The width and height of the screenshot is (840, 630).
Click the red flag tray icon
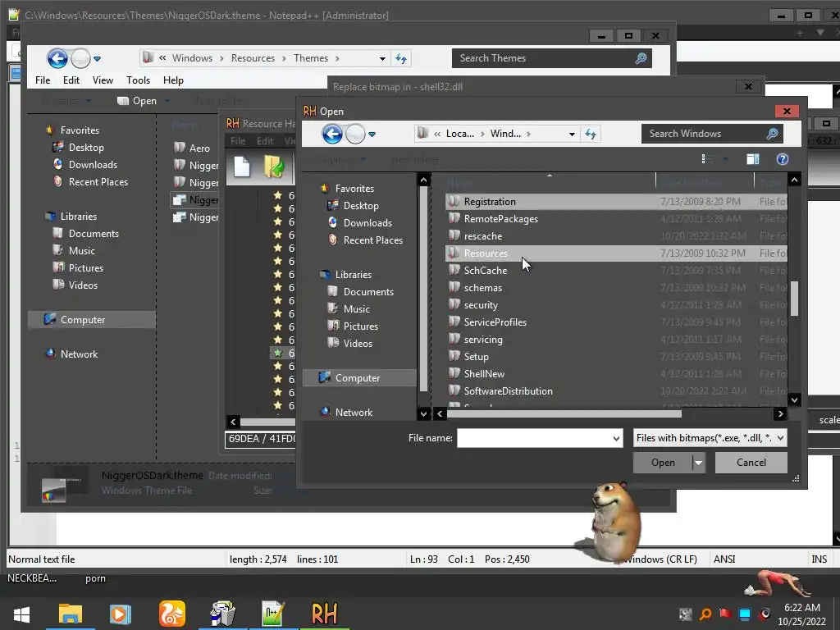coord(725,614)
